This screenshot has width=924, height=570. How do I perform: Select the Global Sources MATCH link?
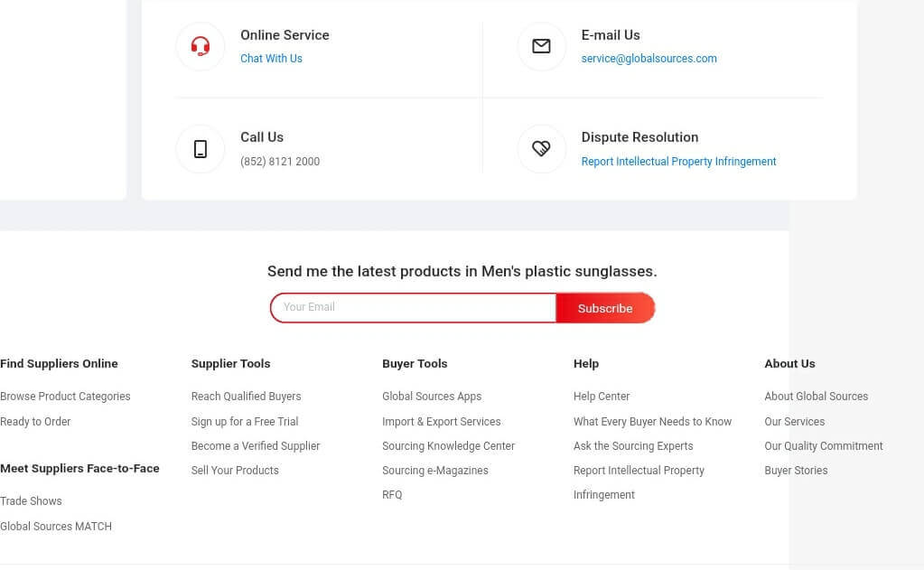[56, 527]
